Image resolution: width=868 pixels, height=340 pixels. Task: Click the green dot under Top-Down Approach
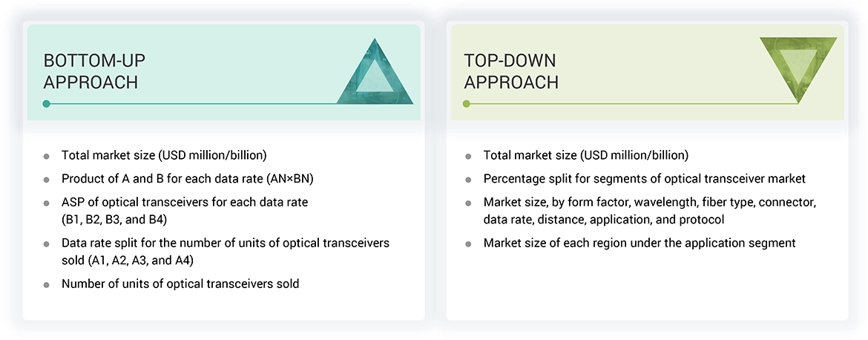click(467, 103)
